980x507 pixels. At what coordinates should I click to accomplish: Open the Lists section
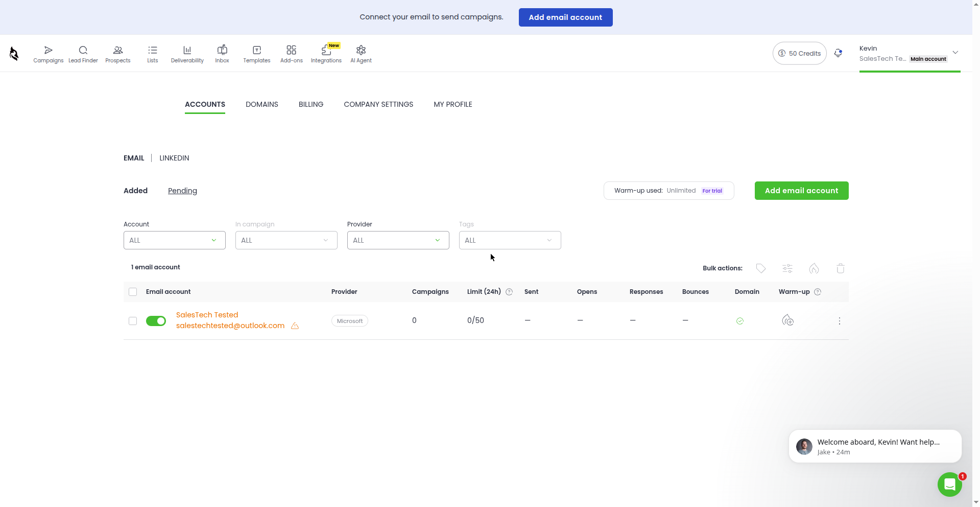coord(153,54)
